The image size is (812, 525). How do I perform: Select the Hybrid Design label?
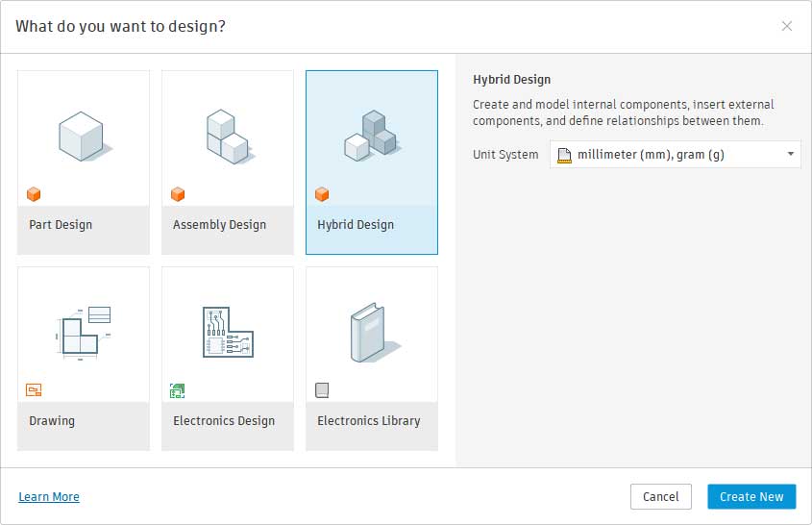[356, 225]
